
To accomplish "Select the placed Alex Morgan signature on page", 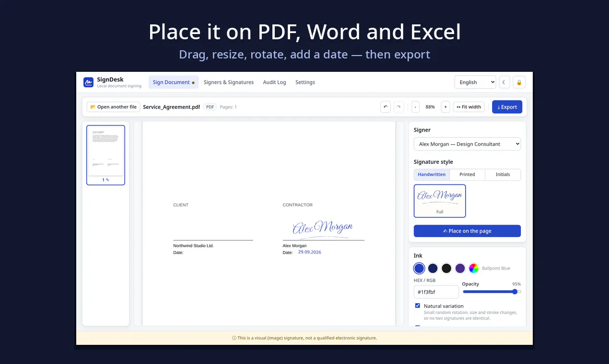I will (323, 229).
